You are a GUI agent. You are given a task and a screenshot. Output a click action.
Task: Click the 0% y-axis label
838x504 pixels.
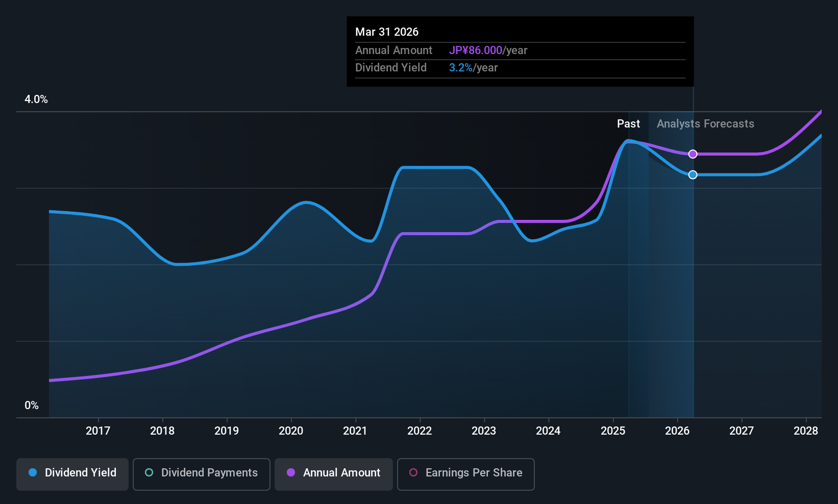[x=32, y=406]
